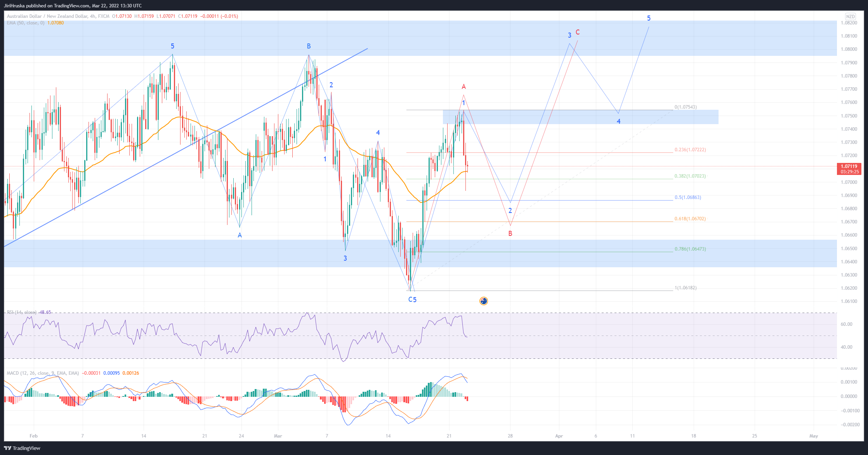Click the TradingView logo in bottom corner
The image size is (868, 455).
(22, 448)
